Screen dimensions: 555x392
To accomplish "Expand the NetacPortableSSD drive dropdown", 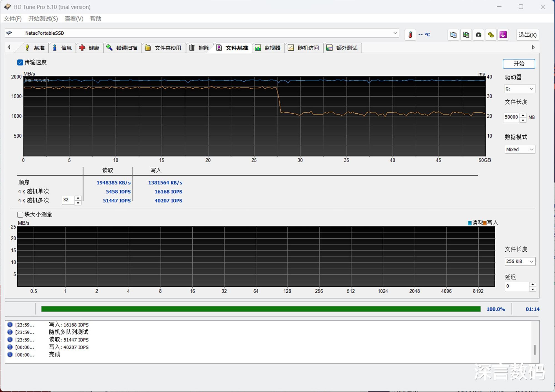I will click(x=395, y=33).
